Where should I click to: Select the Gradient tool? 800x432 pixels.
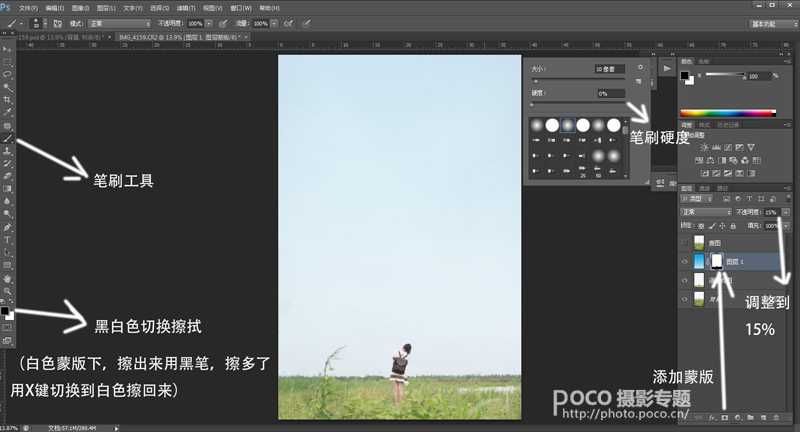click(x=7, y=189)
